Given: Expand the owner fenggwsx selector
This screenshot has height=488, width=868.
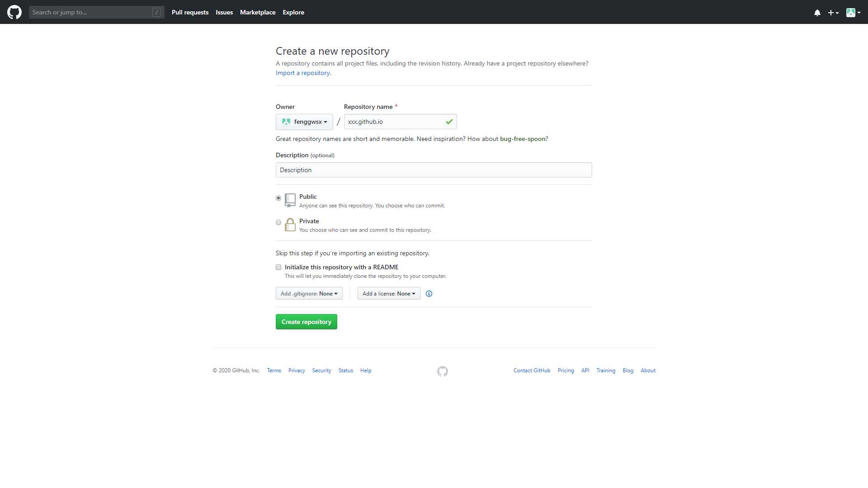Looking at the screenshot, I should 304,122.
